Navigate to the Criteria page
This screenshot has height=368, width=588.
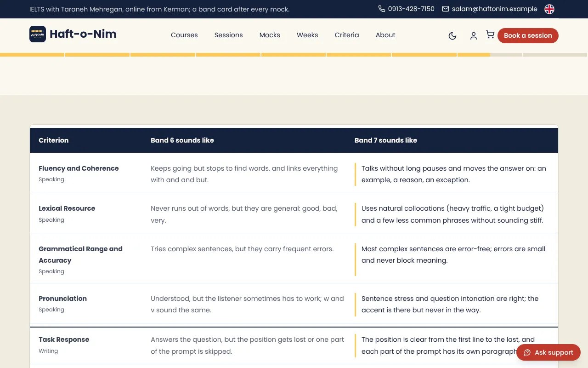click(347, 35)
